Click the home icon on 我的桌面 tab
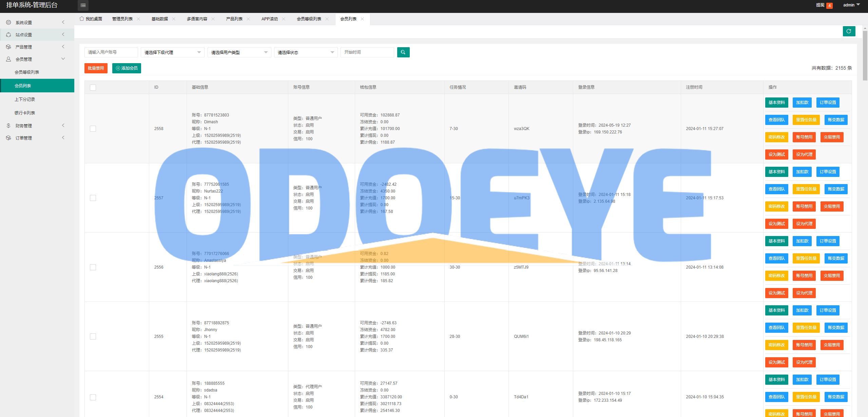 coord(82,19)
